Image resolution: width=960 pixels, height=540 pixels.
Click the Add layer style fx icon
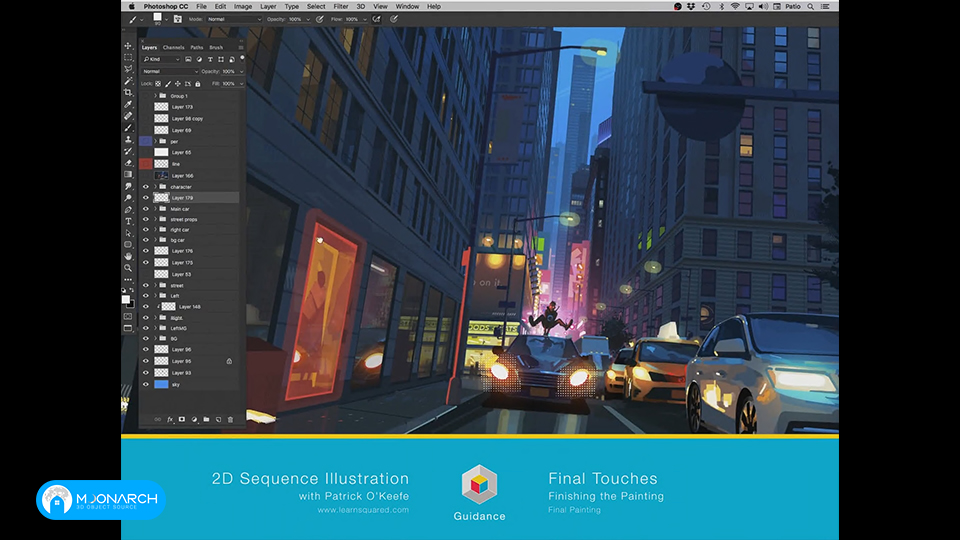(170, 419)
